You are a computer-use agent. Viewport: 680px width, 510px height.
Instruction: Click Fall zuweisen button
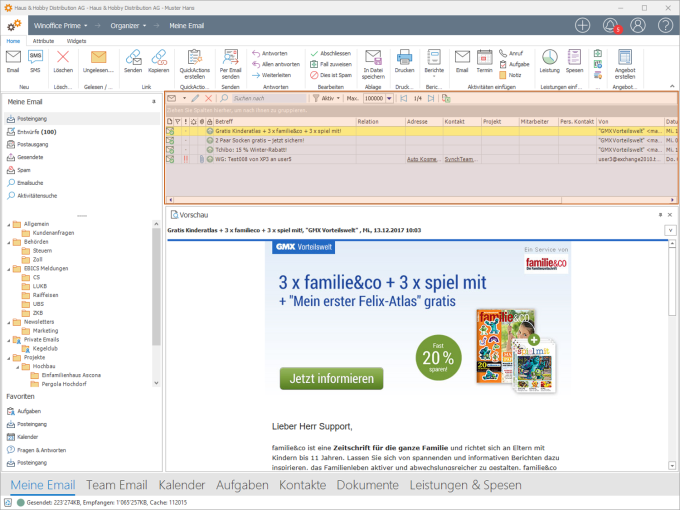click(x=331, y=64)
